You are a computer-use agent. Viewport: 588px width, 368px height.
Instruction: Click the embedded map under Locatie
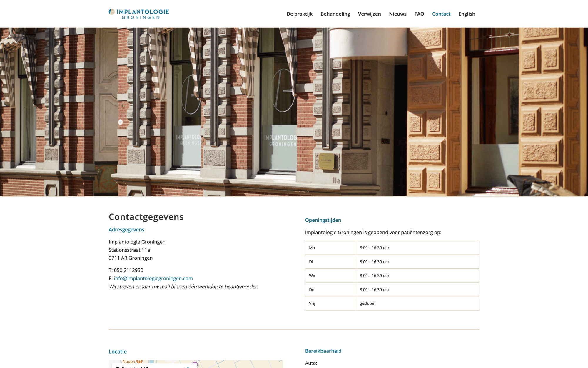[x=235, y=364]
